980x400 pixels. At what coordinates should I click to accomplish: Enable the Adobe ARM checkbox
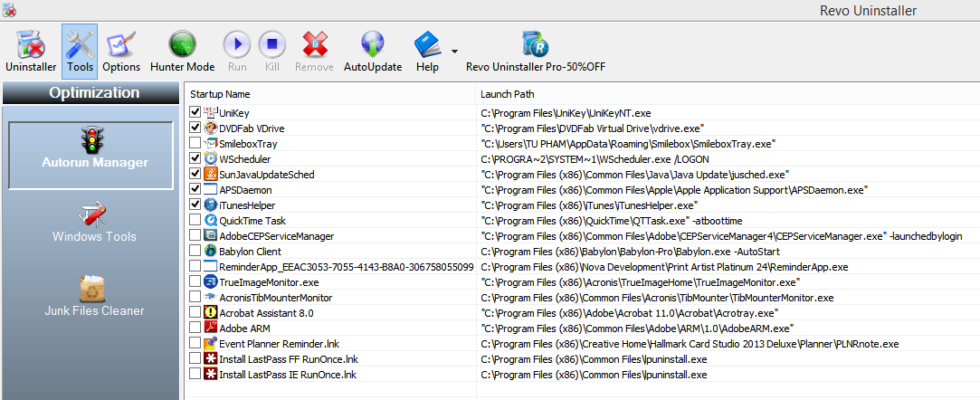tap(195, 329)
